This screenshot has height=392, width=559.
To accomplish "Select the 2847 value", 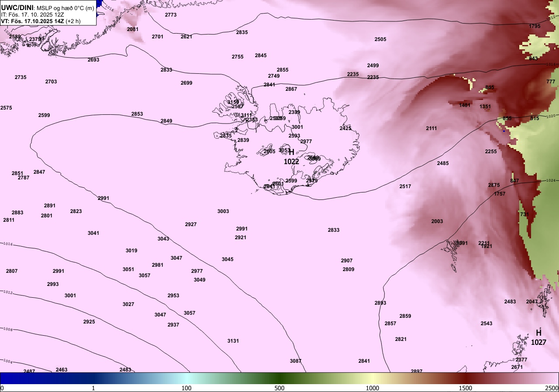I will (39, 172).
